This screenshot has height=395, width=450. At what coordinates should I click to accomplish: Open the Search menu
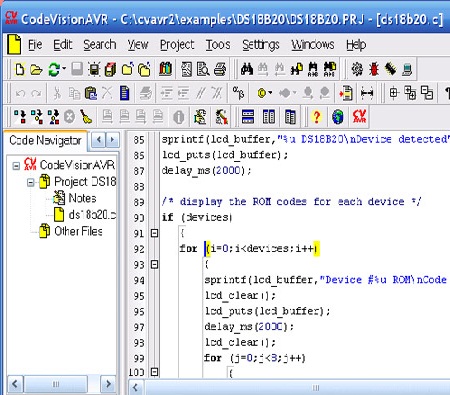[x=100, y=45]
